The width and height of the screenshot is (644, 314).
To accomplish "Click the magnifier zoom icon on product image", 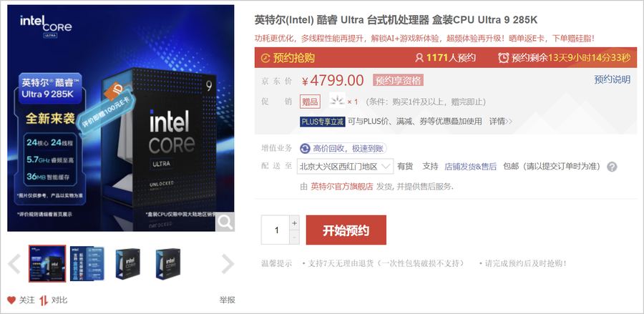I will coord(225,222).
